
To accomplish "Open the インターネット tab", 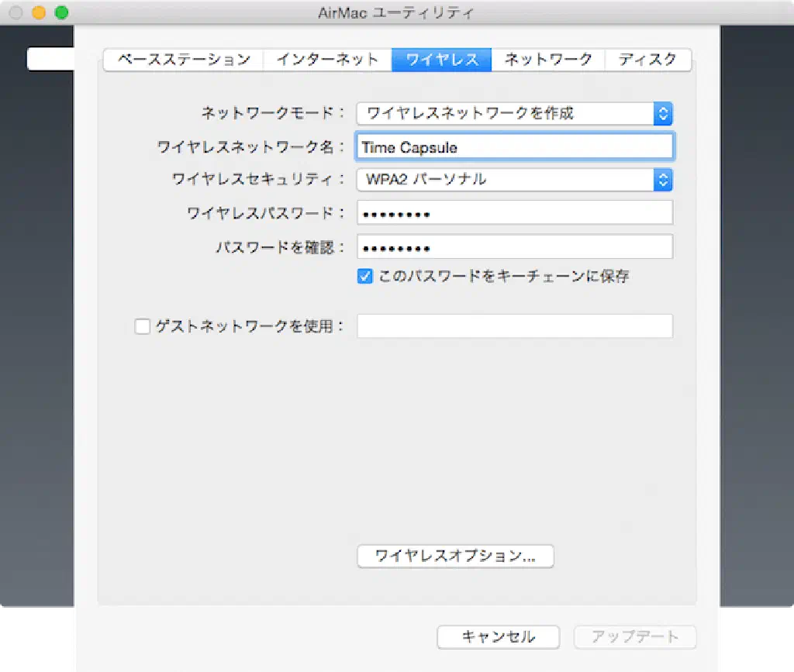I will (x=327, y=60).
